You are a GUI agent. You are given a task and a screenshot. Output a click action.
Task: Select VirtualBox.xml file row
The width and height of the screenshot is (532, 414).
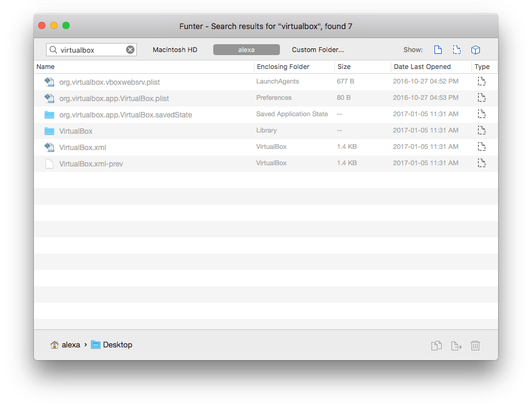pos(266,147)
